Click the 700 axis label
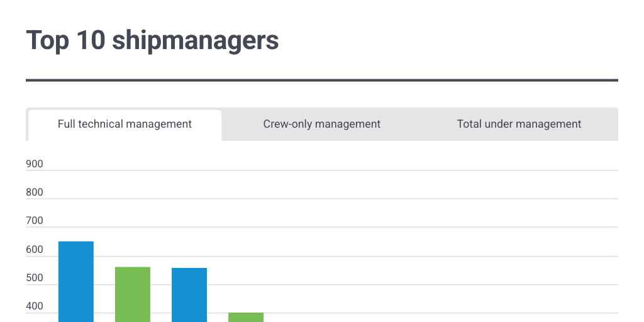Image resolution: width=644 pixels, height=322 pixels. (35, 221)
